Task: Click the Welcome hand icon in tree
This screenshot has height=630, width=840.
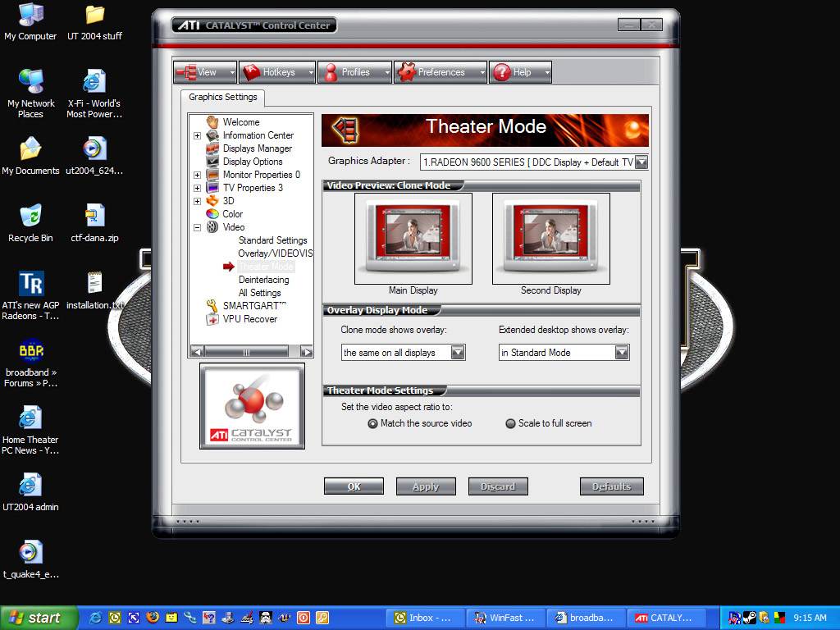Action: tap(212, 122)
